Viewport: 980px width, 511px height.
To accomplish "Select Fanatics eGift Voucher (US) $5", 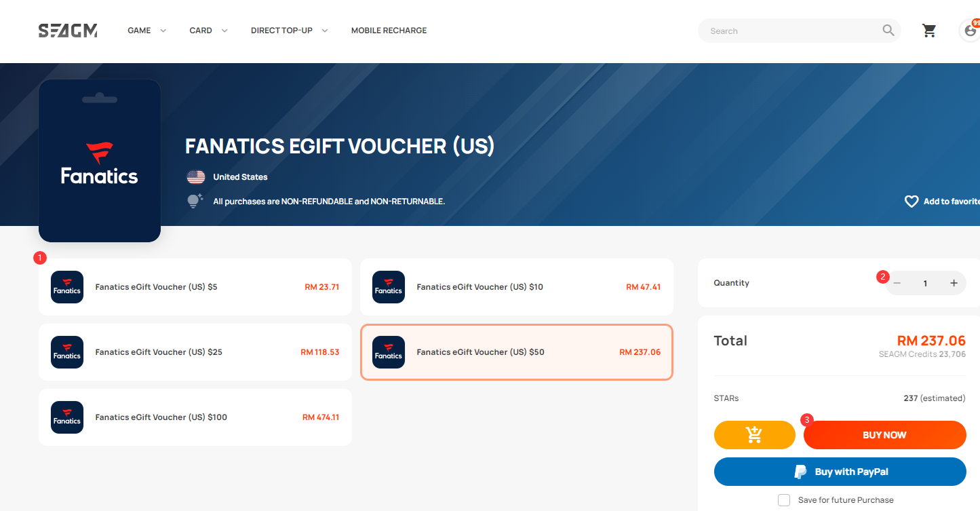I will pos(195,287).
